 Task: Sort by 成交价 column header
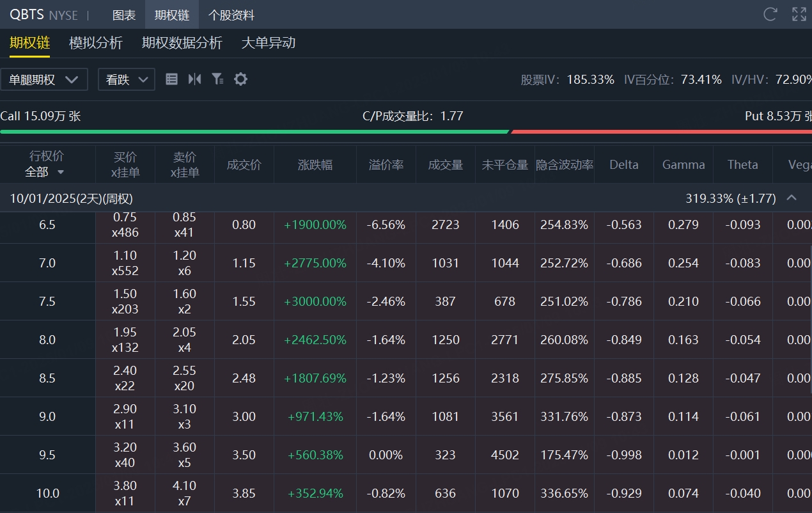coord(244,164)
